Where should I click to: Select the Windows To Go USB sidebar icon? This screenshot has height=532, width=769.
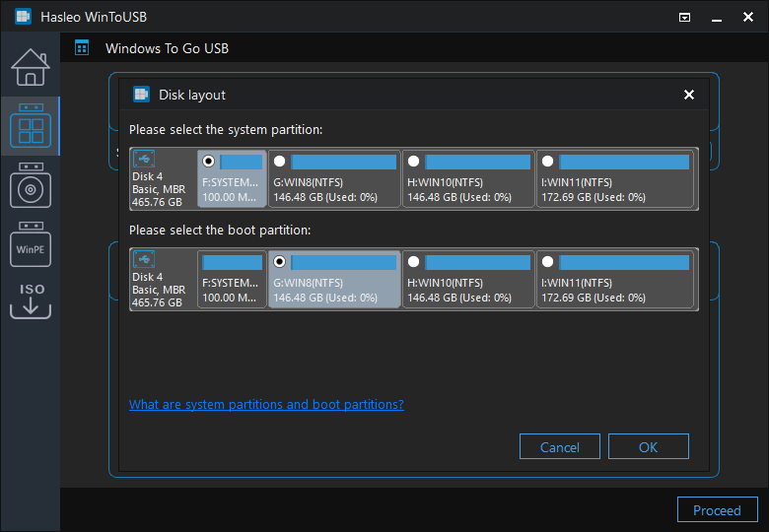click(31, 125)
